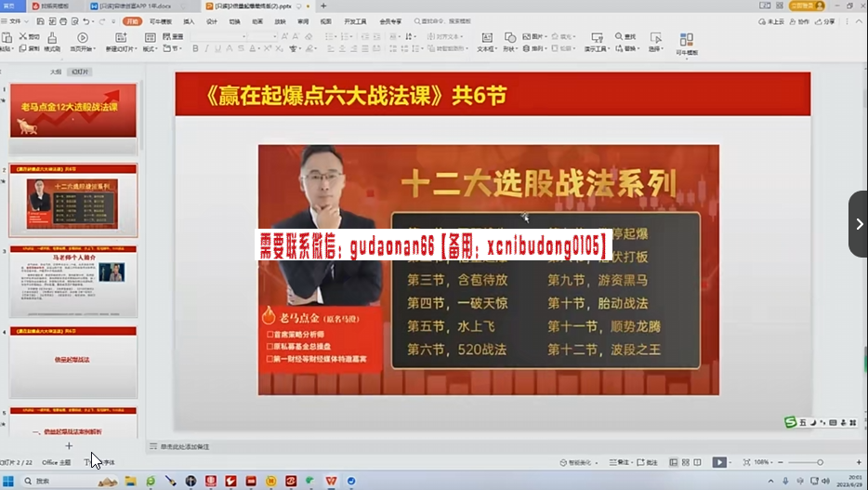Insert a Text Box (文本框)
The image size is (868, 490).
point(487,42)
